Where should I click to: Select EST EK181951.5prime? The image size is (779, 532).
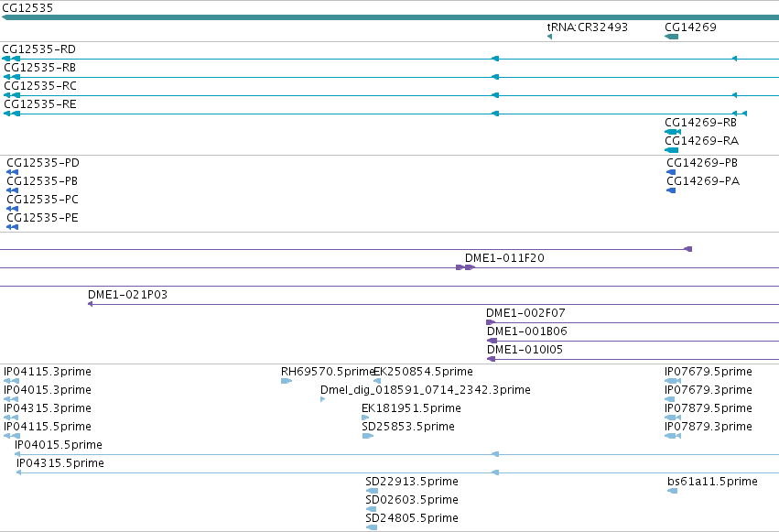tap(411, 408)
